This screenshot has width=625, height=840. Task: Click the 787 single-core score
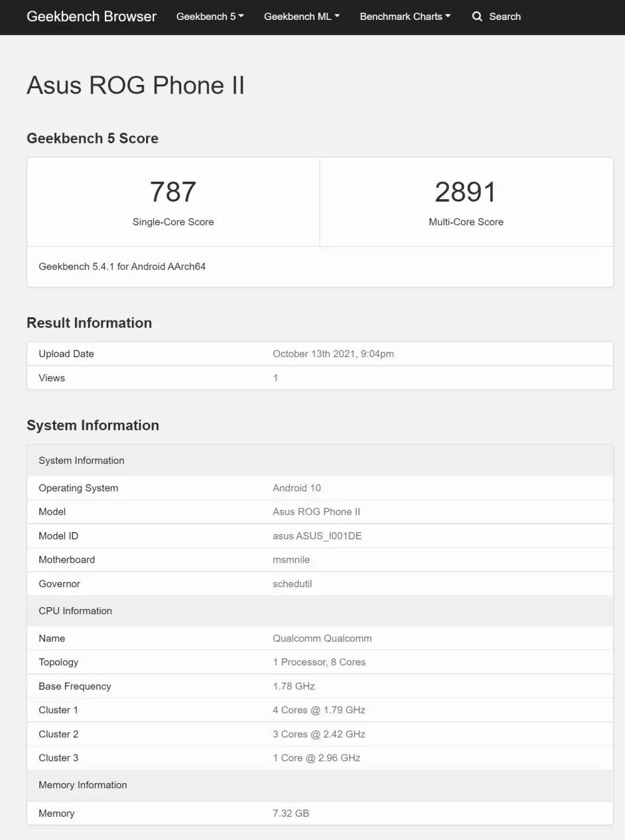tap(173, 192)
